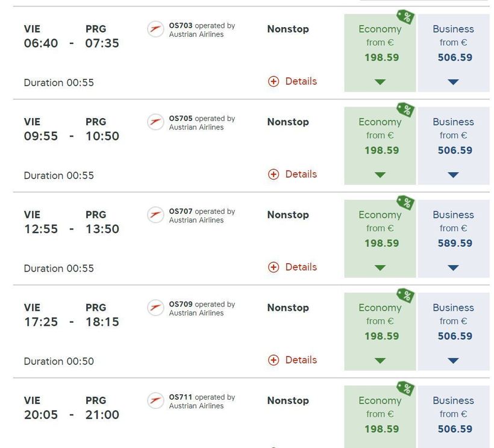This screenshot has width=494, height=448.
Task: Click the discount tag on 20:05 Economy fare
Action: click(x=405, y=388)
